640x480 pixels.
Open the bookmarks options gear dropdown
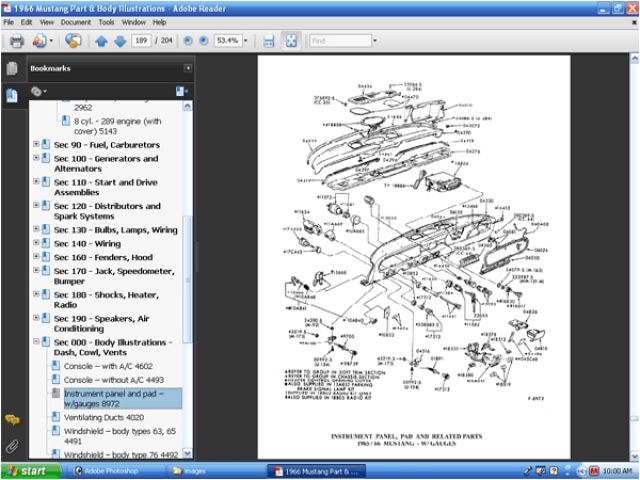38,91
